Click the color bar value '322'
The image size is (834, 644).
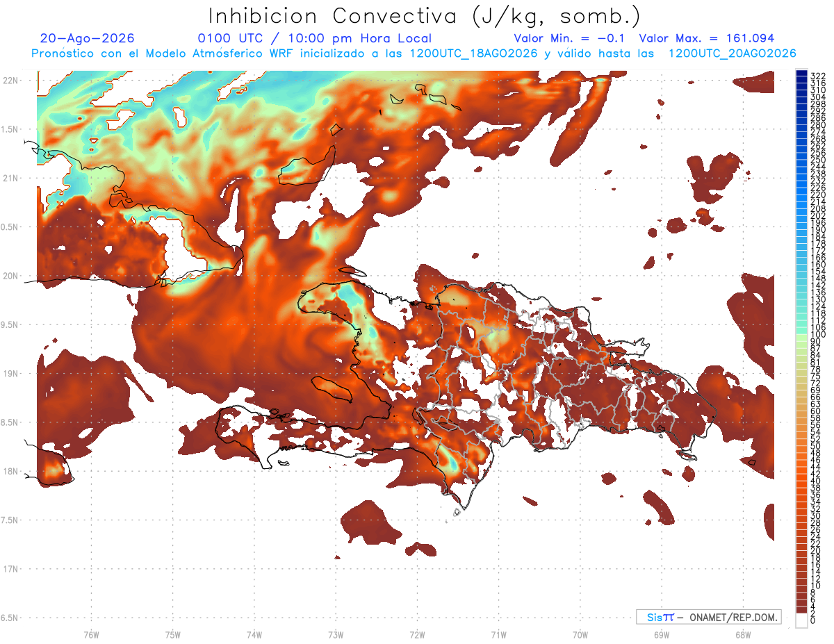tap(818, 76)
